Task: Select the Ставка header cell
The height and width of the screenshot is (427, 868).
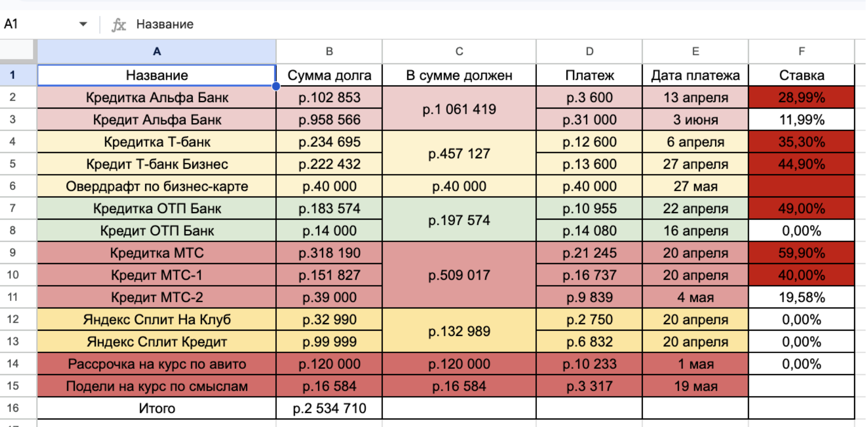Action: (x=802, y=75)
